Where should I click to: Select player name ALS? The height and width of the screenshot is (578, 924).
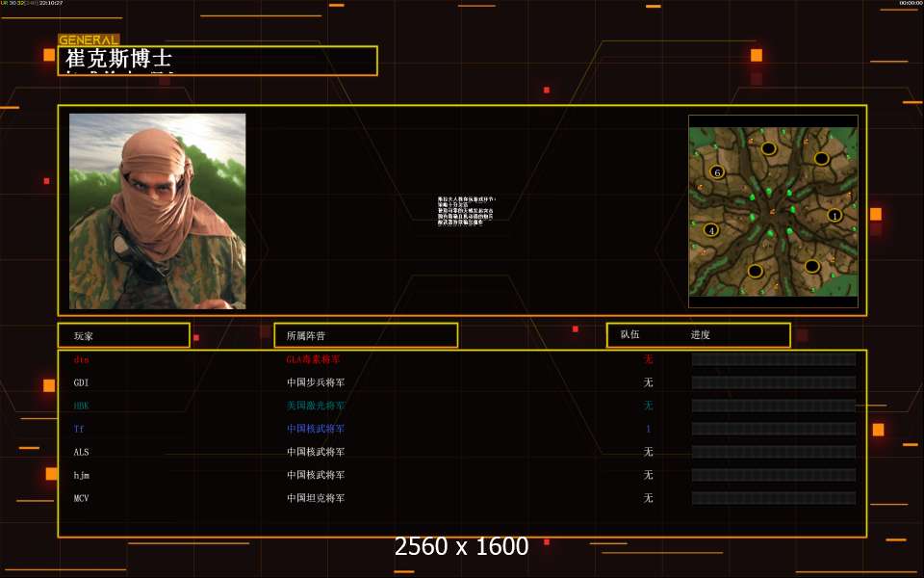(81, 452)
